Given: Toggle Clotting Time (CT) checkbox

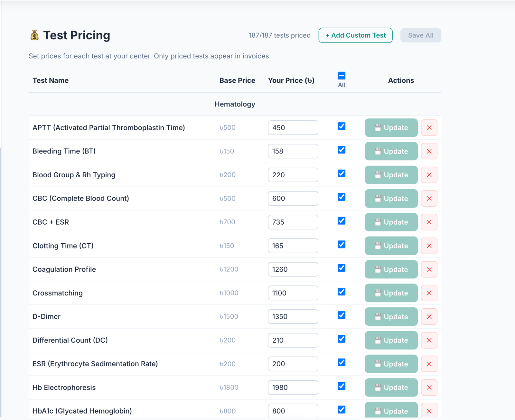Looking at the screenshot, I should pyautogui.click(x=342, y=244).
